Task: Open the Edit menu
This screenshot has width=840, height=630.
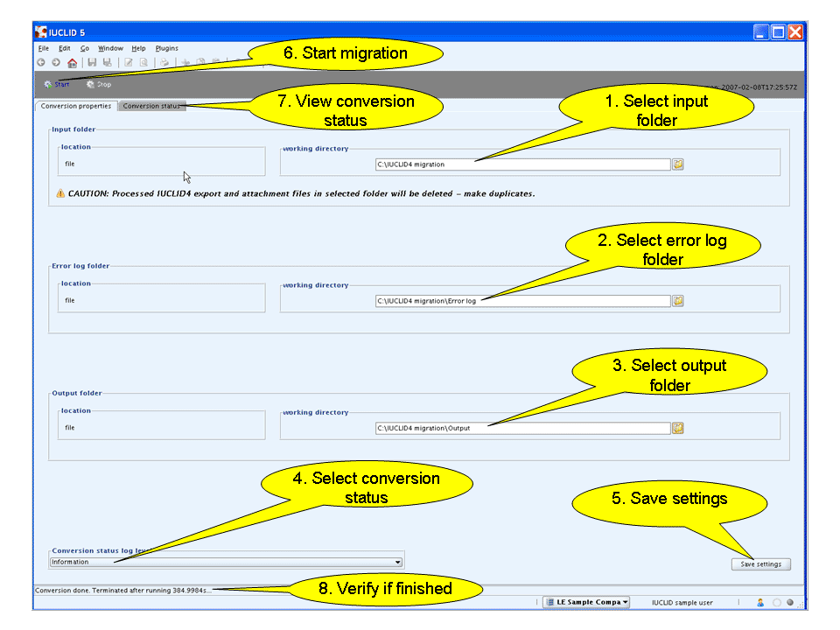Action: (64, 48)
